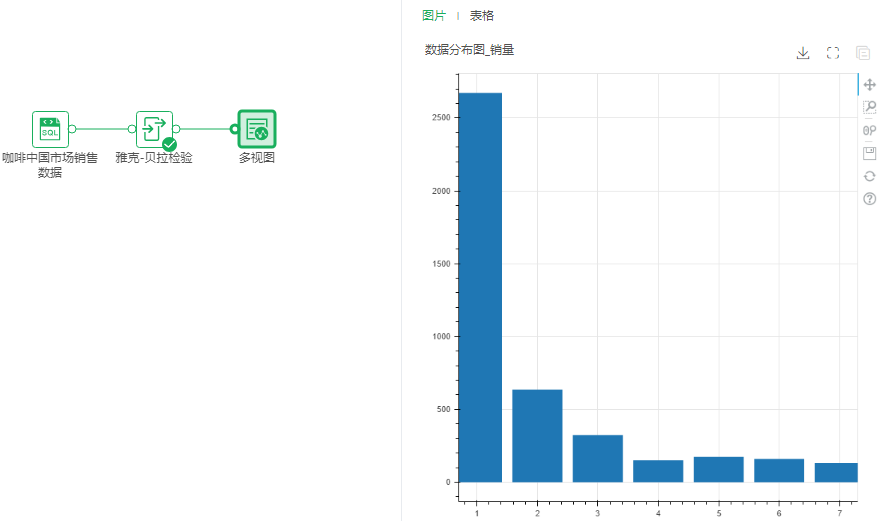Click the copy icon beside fullscreen
The height and width of the screenshot is (521, 885).
click(x=863, y=53)
